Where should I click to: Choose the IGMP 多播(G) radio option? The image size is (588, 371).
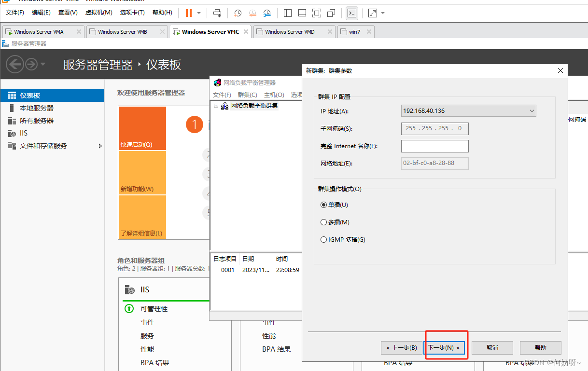tap(324, 240)
